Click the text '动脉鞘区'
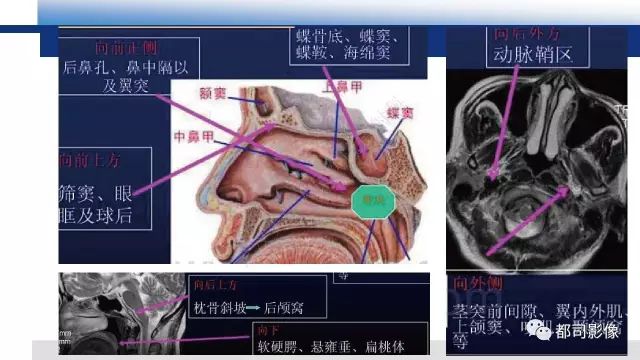The width and height of the screenshot is (640, 360). click(x=533, y=55)
